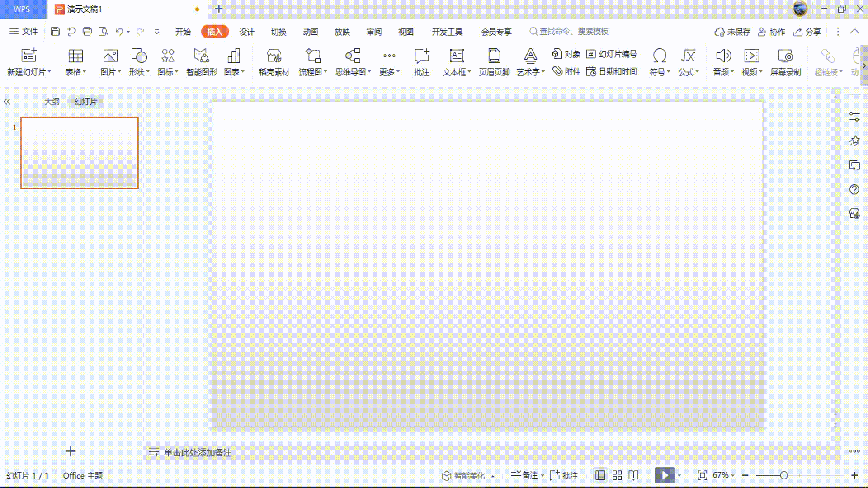The height and width of the screenshot is (488, 868).
Task: Insert a Table from ribbon
Action: (x=75, y=62)
